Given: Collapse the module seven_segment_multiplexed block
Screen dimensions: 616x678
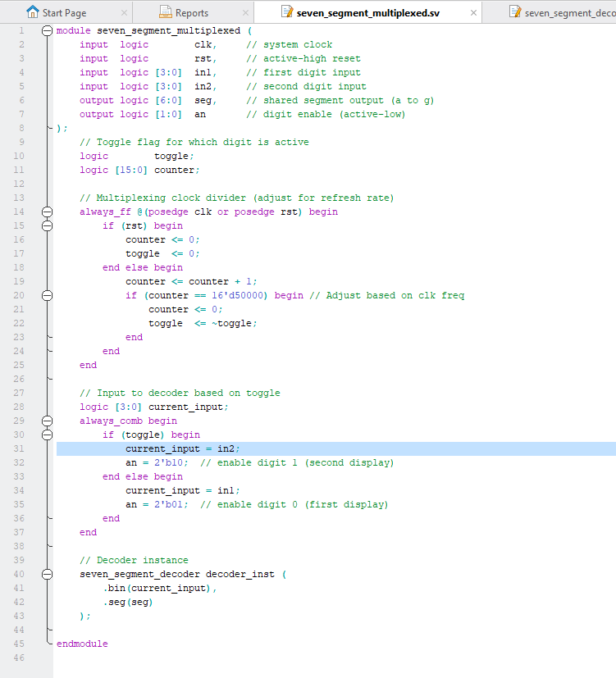Looking at the screenshot, I should [x=47, y=30].
